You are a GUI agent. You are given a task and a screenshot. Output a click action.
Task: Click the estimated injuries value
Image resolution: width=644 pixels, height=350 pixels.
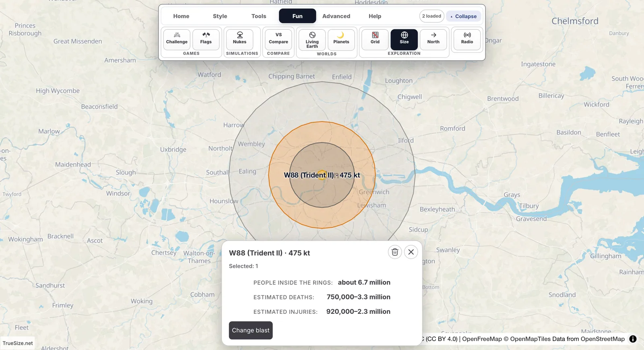(358, 311)
